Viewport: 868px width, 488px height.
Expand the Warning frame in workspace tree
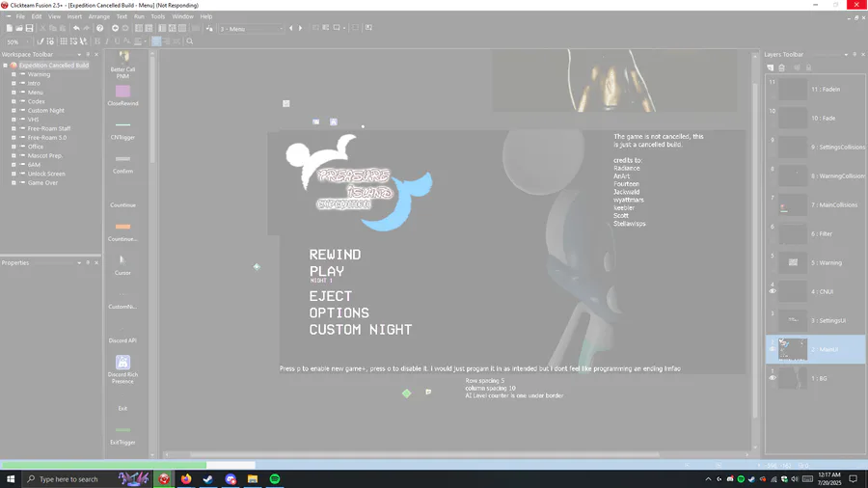pos(14,74)
